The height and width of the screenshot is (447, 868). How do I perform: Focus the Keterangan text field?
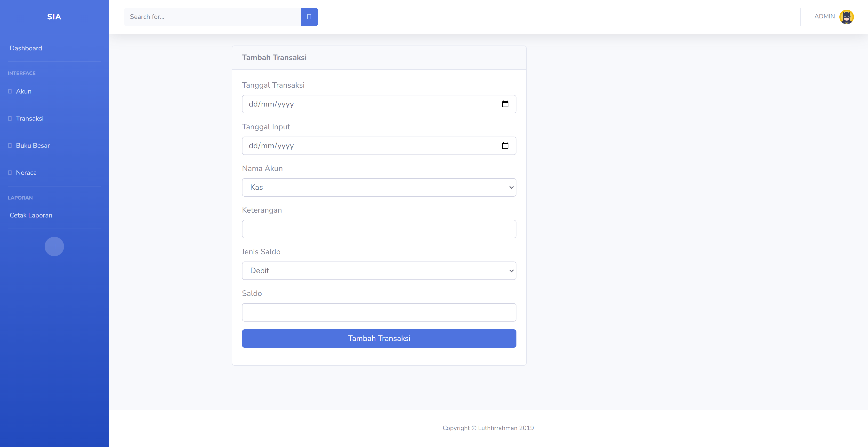(379, 229)
